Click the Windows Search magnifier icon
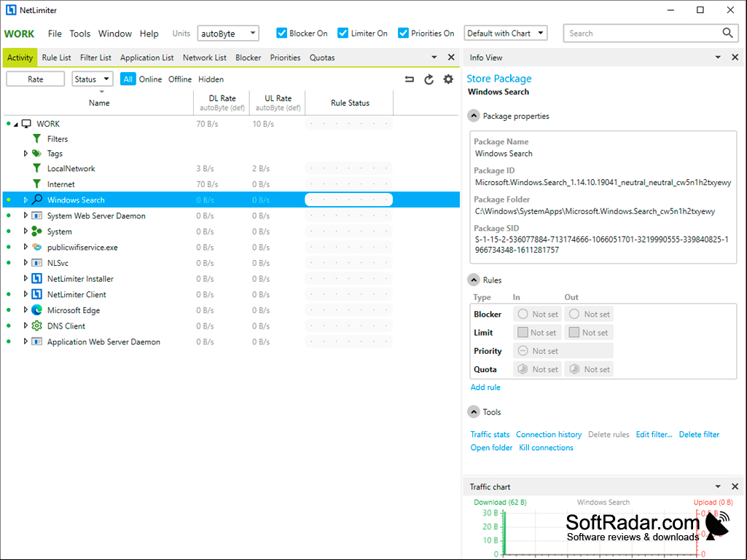 36,200
